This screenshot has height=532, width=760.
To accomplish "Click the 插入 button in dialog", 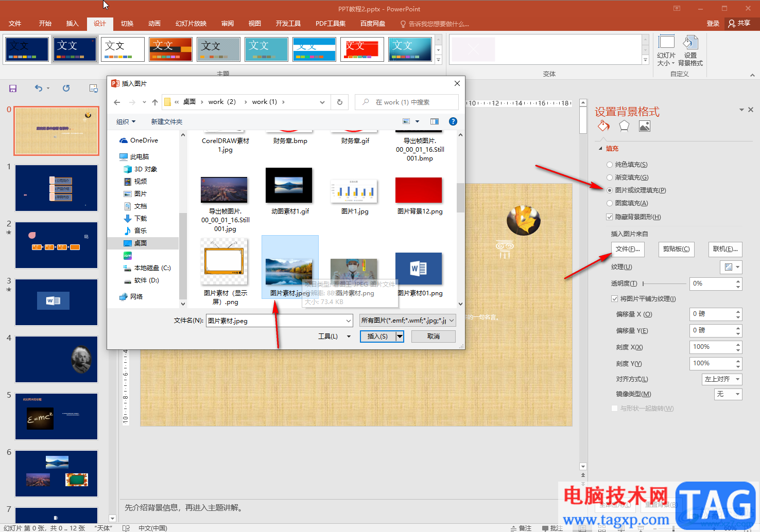I will [377, 336].
